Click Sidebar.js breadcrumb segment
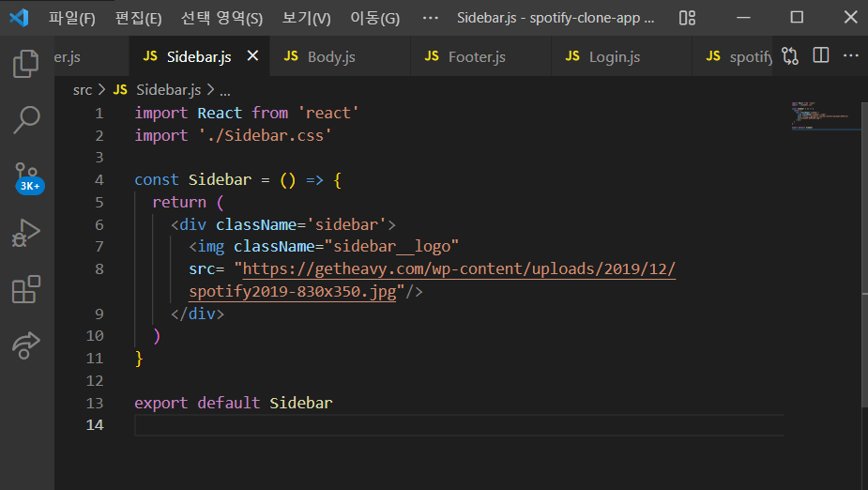Viewport: 868px width, 490px height. coord(168,90)
